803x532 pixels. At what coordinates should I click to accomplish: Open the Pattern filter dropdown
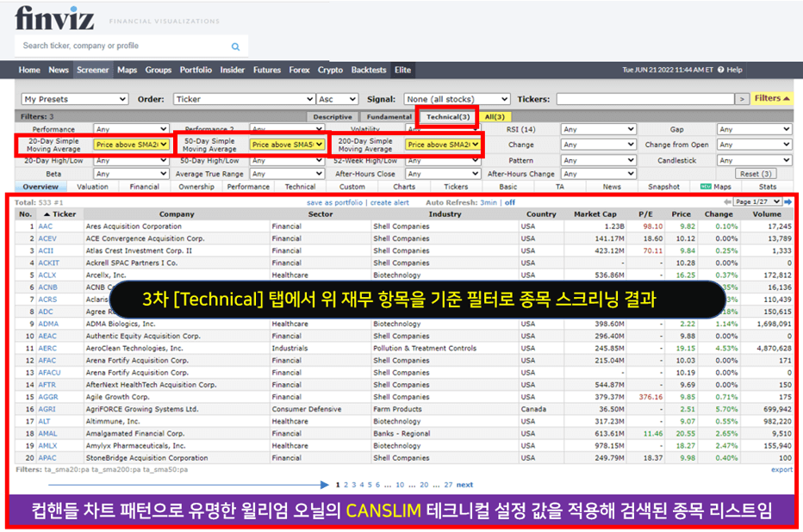(x=598, y=161)
